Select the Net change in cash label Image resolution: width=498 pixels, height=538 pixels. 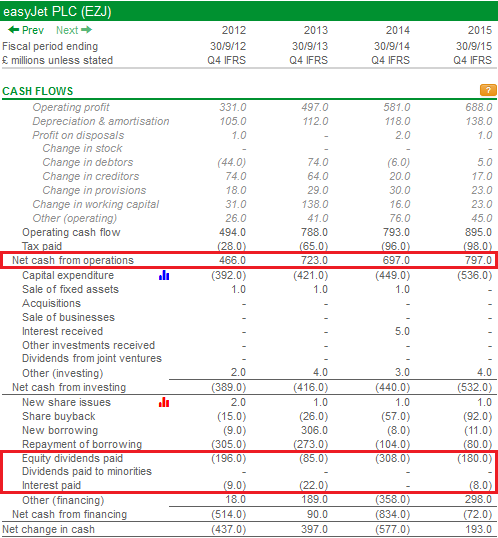pyautogui.click(x=48, y=529)
